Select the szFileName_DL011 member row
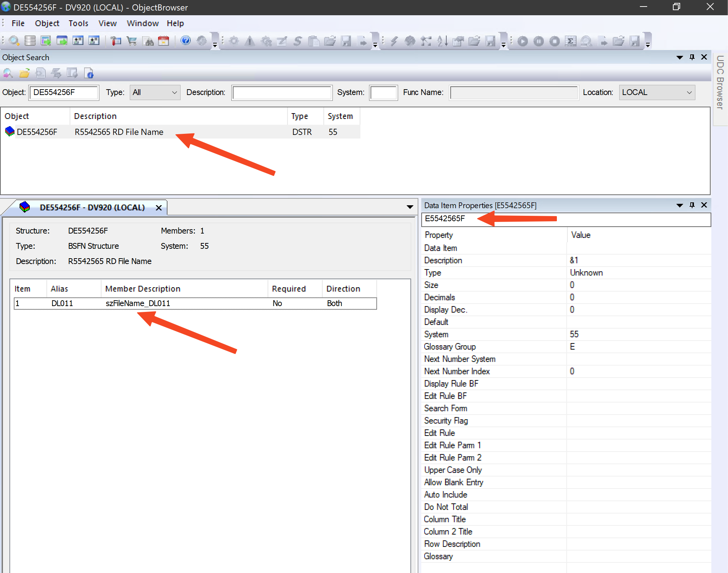The image size is (728, 573). pyautogui.click(x=138, y=304)
